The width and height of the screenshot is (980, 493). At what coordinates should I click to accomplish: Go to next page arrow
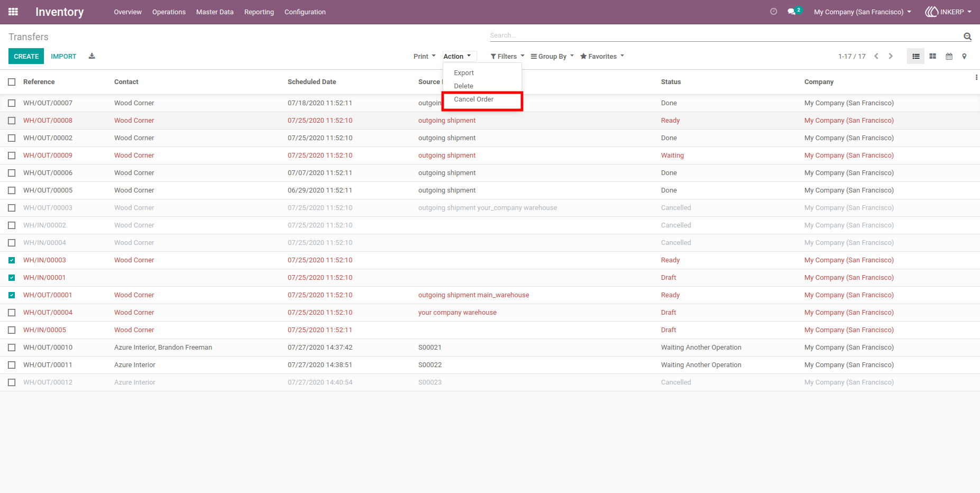click(891, 56)
